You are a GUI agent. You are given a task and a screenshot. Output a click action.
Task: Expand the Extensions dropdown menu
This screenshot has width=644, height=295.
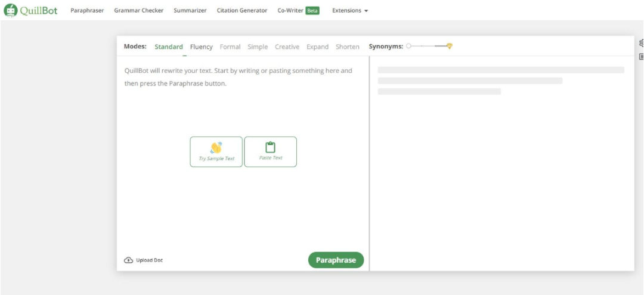350,11
